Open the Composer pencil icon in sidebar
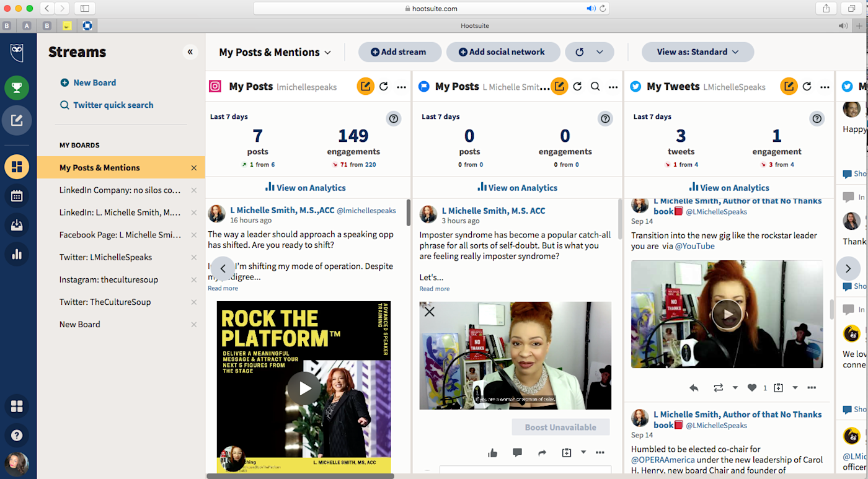 pyautogui.click(x=17, y=120)
